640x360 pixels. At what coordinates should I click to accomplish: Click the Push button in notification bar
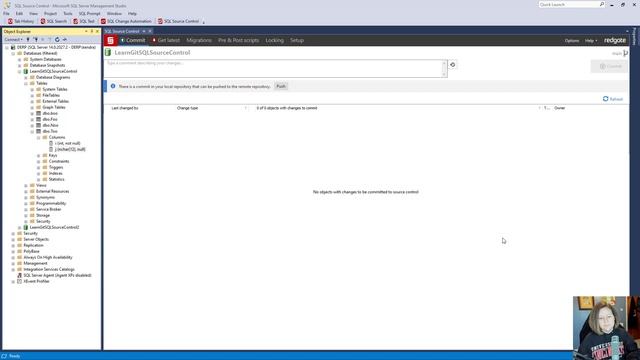[281, 87]
